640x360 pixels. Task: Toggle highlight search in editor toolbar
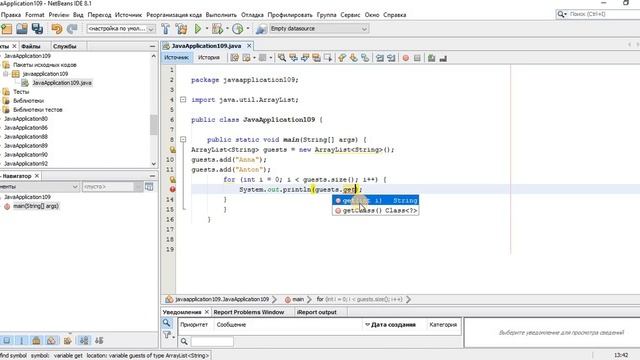(316, 58)
